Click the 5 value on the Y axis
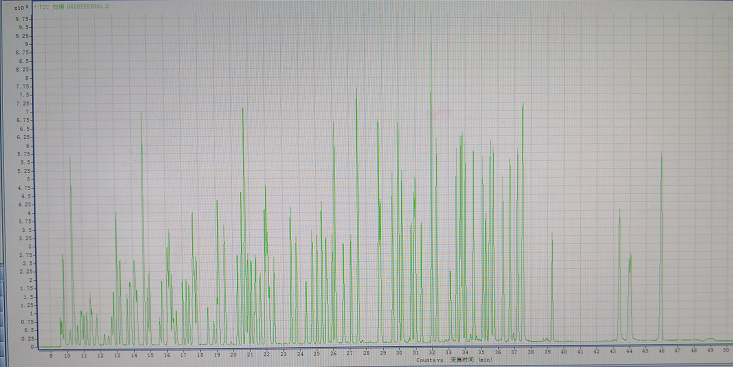The width and height of the screenshot is (733, 367). tap(28, 180)
